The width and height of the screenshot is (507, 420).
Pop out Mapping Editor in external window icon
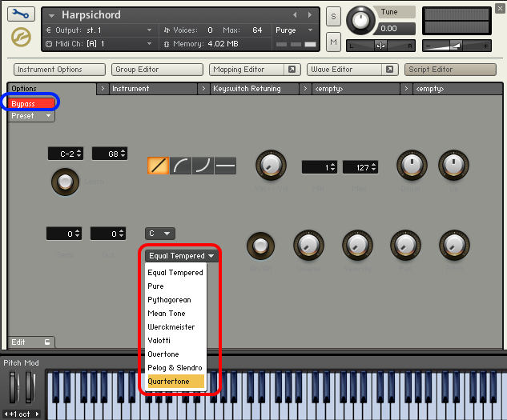pyautogui.click(x=292, y=70)
